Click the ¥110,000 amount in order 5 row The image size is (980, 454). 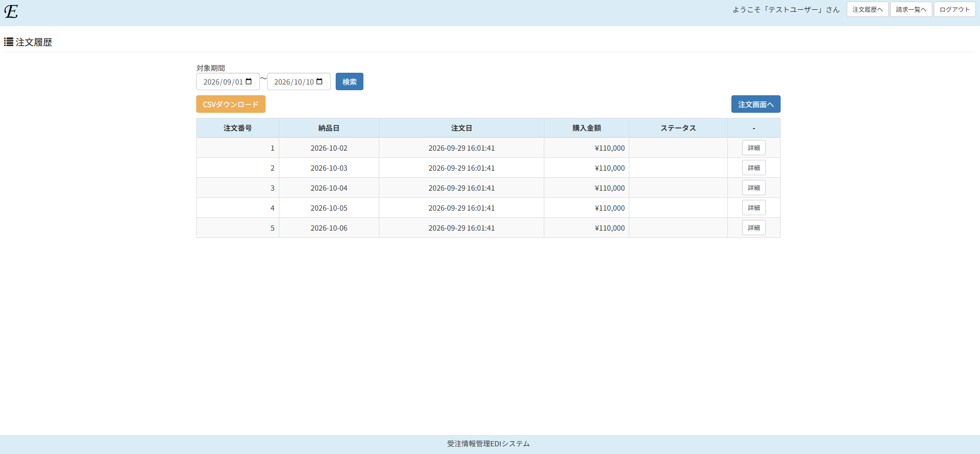(610, 228)
